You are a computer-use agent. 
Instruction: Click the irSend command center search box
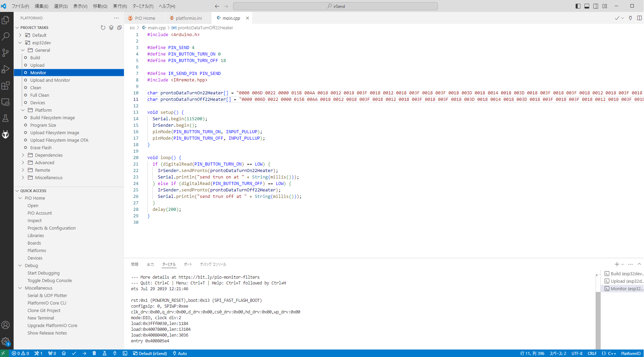tap(335, 6)
